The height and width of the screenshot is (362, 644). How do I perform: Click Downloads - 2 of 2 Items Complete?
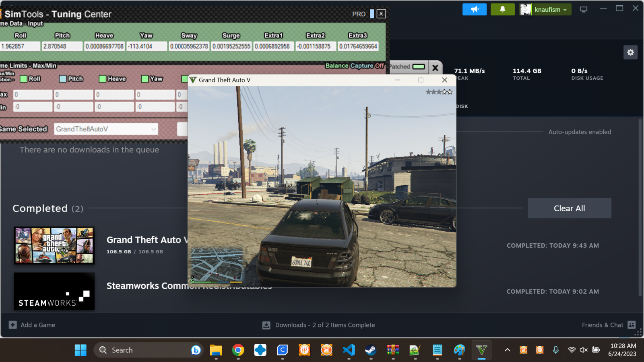coord(325,325)
